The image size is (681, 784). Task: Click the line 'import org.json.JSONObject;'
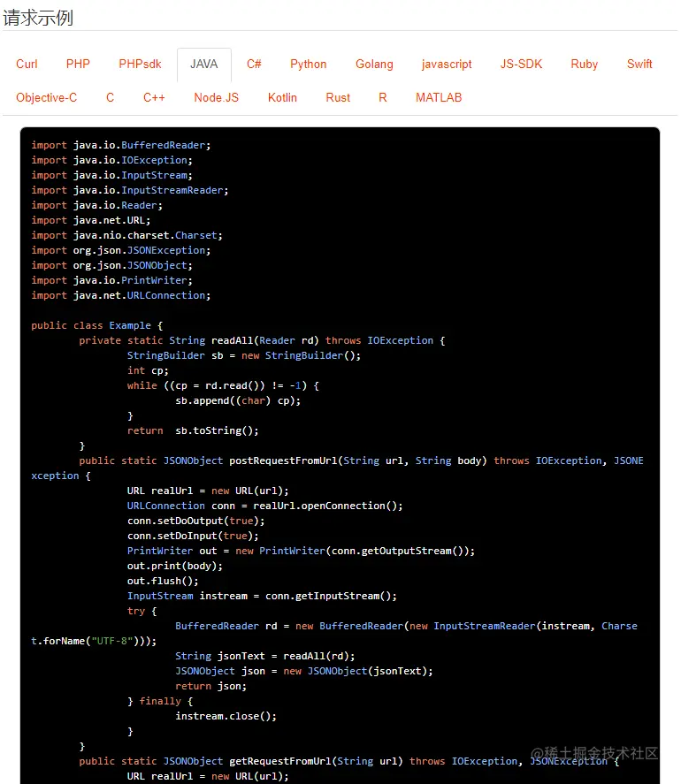(111, 265)
